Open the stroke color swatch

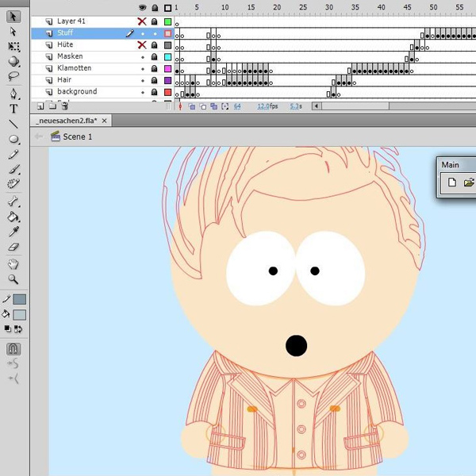coord(19,299)
